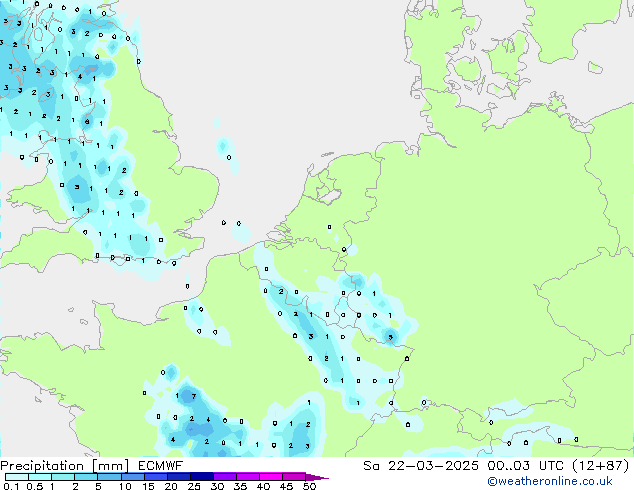Click the 10–15 mm blue legend segment

click(x=135, y=477)
